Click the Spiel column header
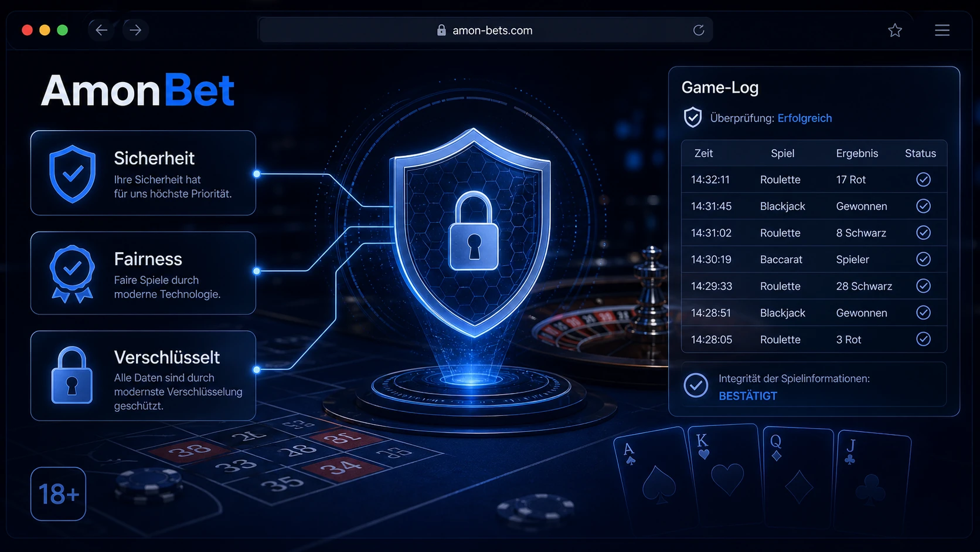The image size is (980, 552). coord(782,153)
